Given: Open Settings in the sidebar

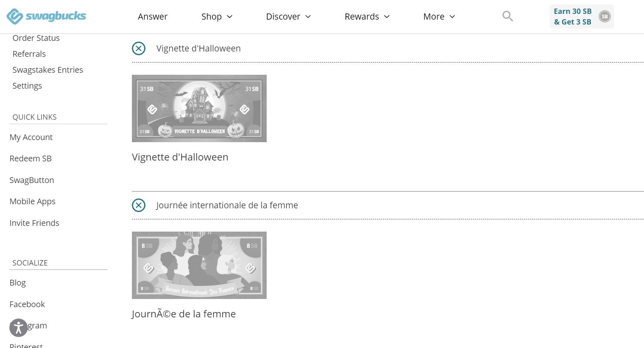Looking at the screenshot, I should (x=27, y=86).
